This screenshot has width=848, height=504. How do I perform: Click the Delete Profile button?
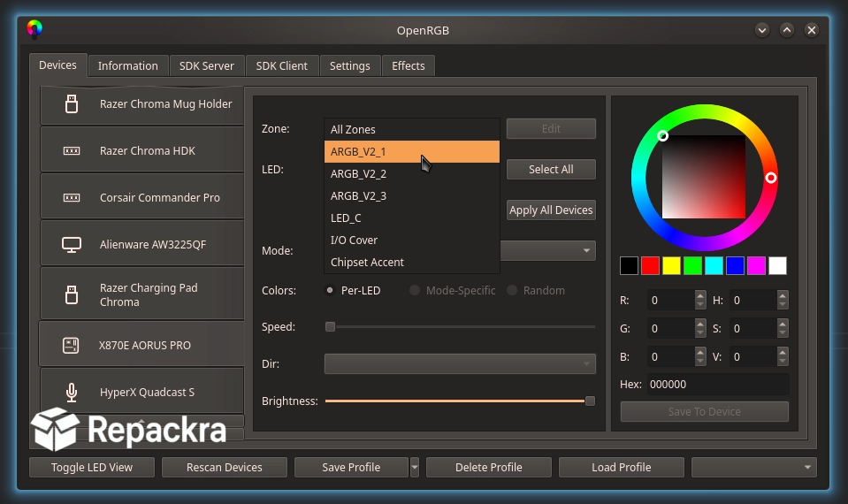(x=489, y=467)
